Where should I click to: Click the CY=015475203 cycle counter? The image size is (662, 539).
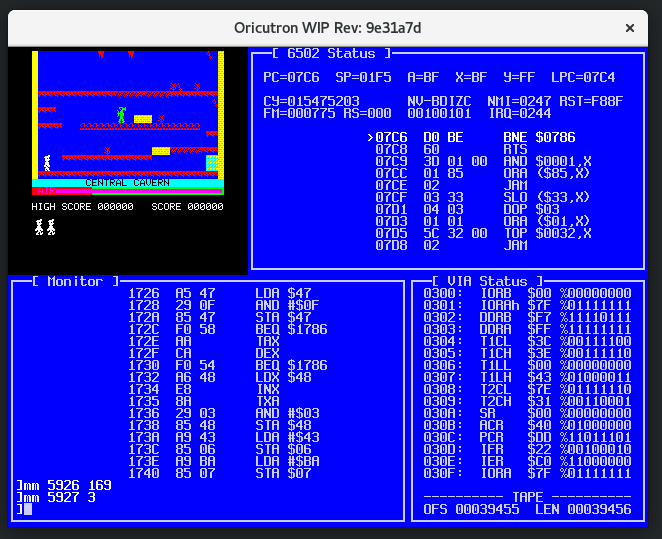[x=311, y=101]
